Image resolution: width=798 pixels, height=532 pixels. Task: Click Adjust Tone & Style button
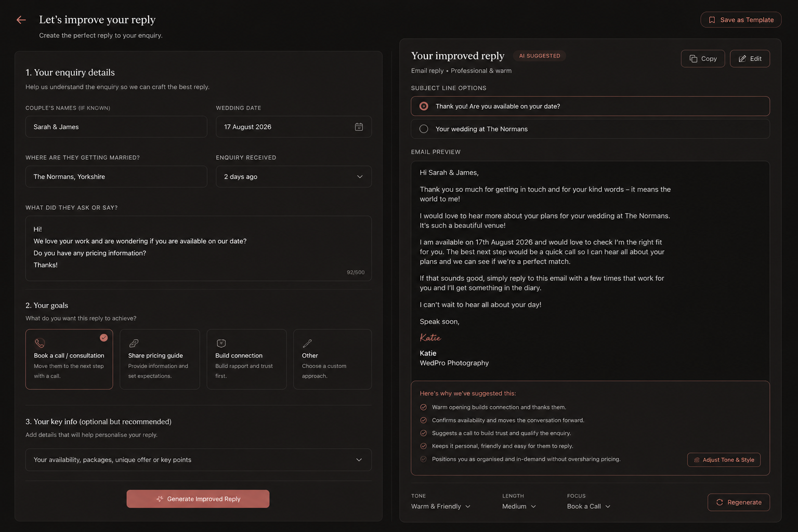(724, 460)
